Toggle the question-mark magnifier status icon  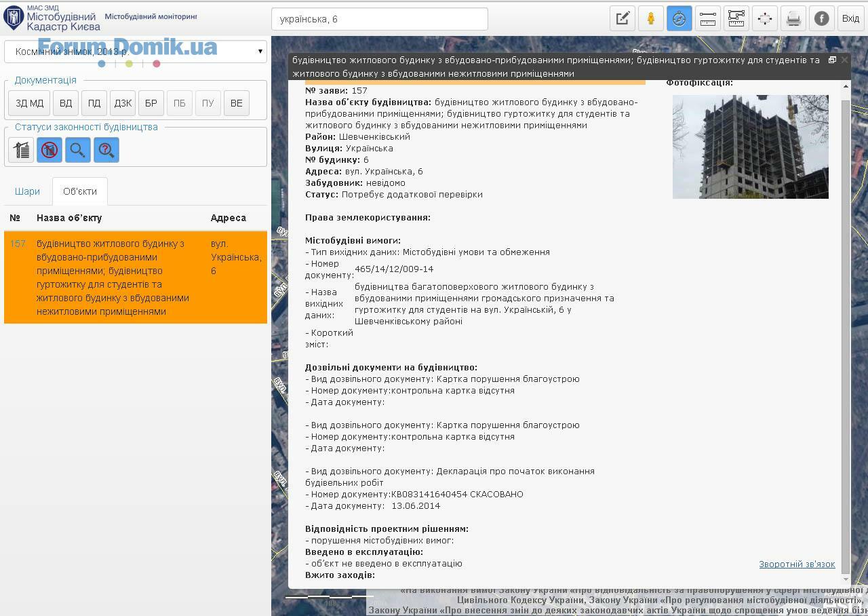pos(106,150)
